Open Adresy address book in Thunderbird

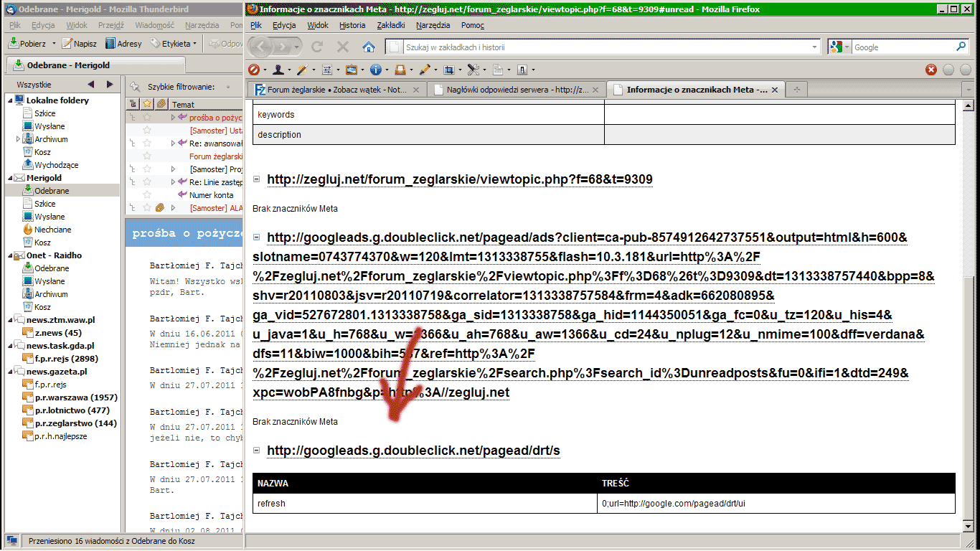[123, 43]
